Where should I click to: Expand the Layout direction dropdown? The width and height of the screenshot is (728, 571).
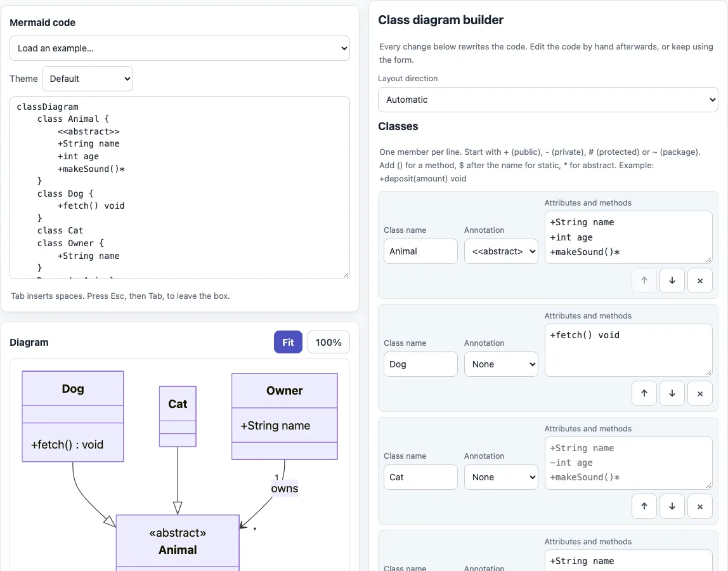548,100
